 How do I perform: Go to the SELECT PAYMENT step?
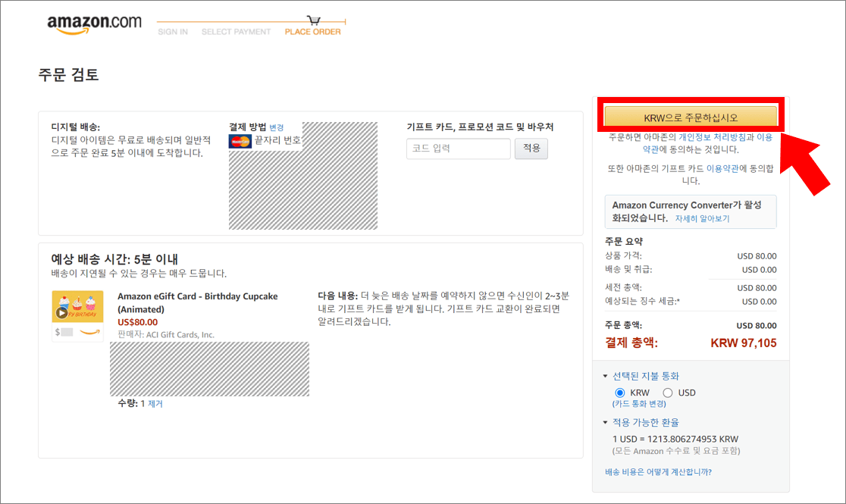click(x=237, y=32)
